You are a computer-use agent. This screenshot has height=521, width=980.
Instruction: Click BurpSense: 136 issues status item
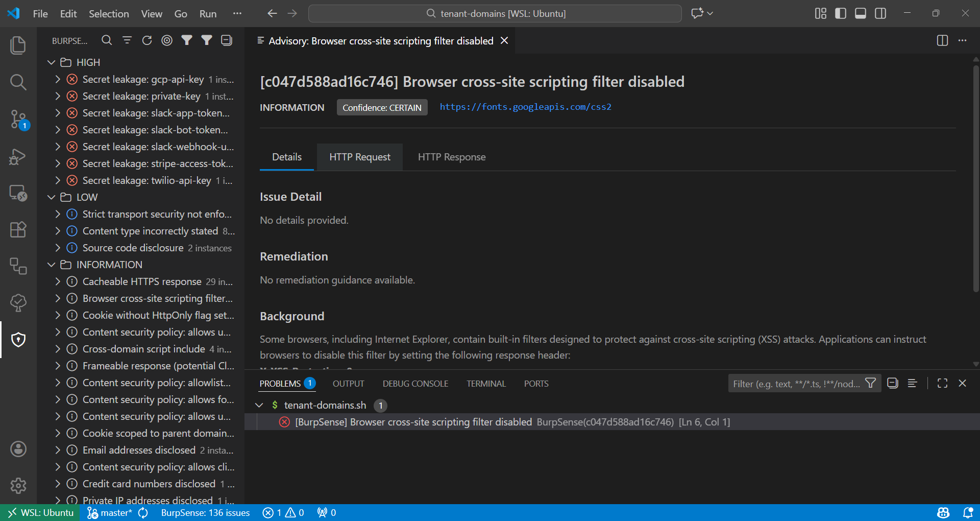[205, 512]
